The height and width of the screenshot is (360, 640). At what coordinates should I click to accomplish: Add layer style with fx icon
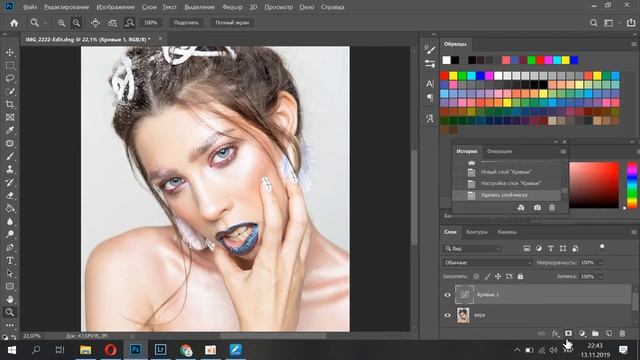click(x=555, y=333)
